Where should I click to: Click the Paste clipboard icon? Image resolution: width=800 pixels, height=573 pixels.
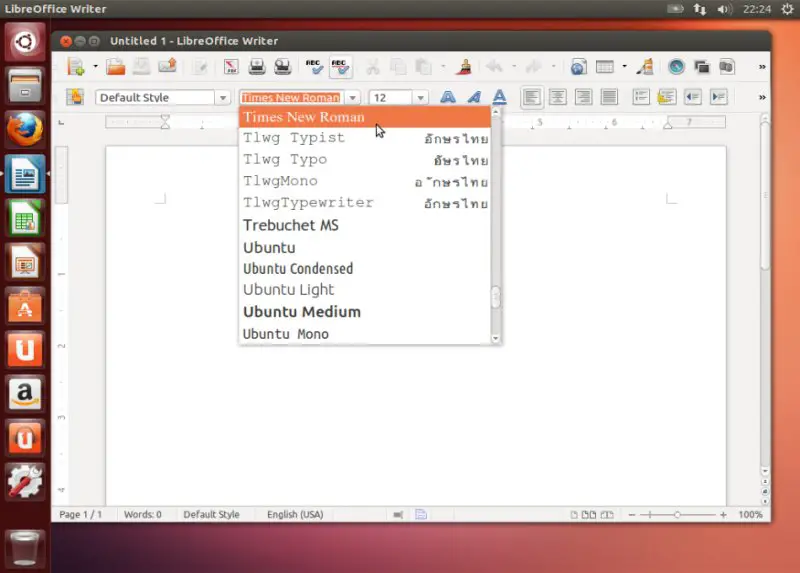423,67
